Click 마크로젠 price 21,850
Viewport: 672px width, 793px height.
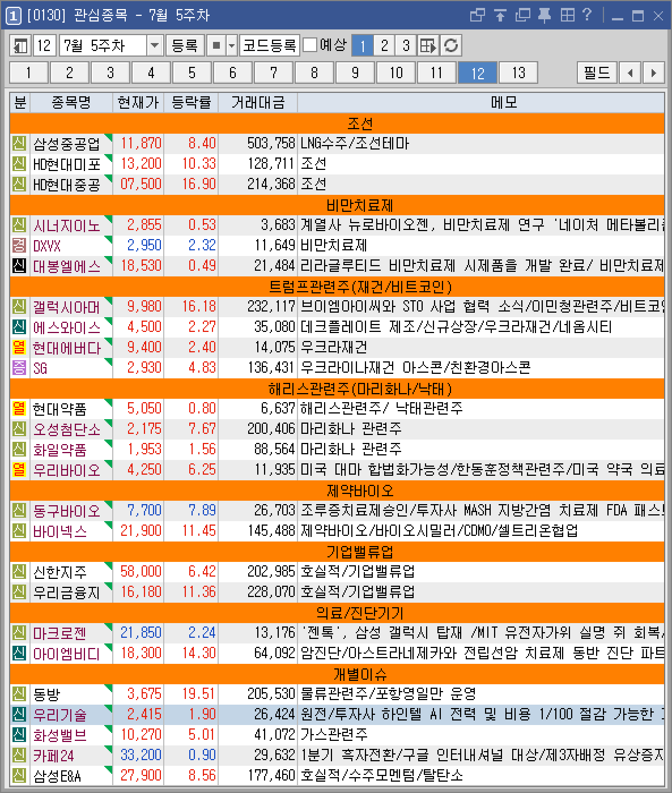pos(141,633)
